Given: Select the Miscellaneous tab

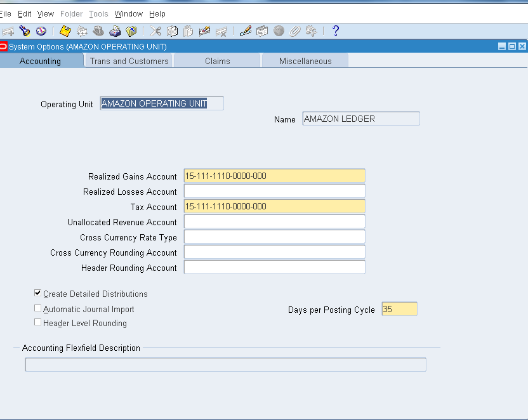Looking at the screenshot, I should [x=305, y=61].
